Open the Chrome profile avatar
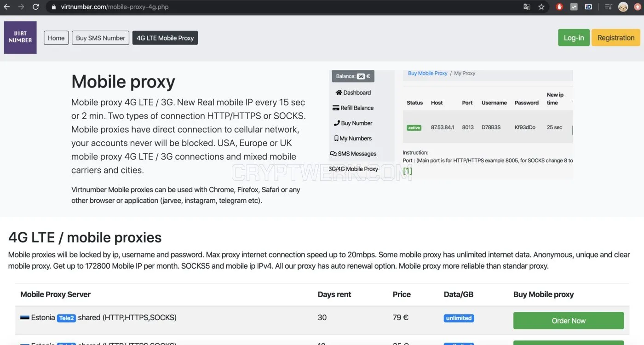Viewport: 644px width, 345px height. coord(623,7)
